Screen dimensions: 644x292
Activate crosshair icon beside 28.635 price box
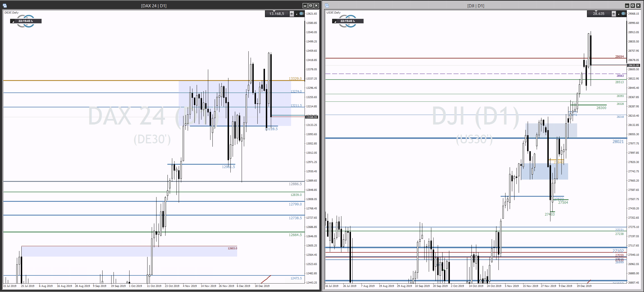[614, 14]
